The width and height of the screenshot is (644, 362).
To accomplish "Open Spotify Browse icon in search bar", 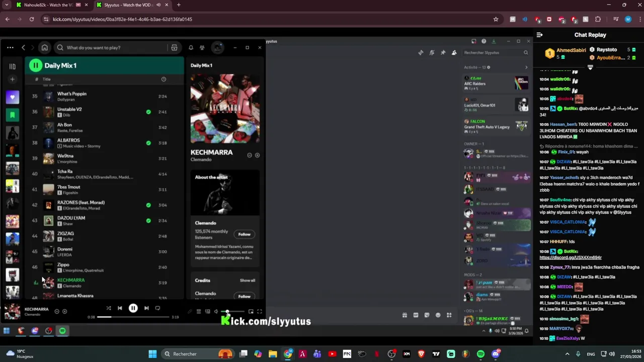I will tap(174, 48).
